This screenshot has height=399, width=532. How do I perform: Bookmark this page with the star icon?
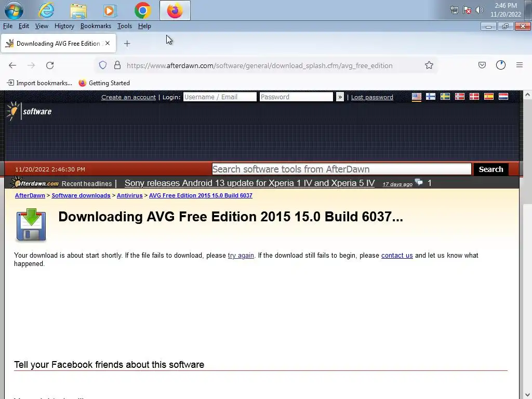(x=429, y=65)
